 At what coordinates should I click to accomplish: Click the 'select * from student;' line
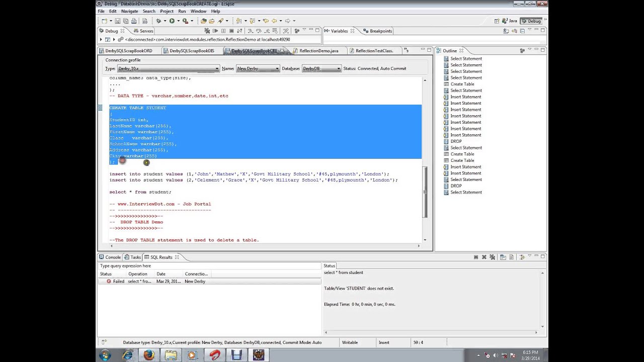(x=140, y=192)
